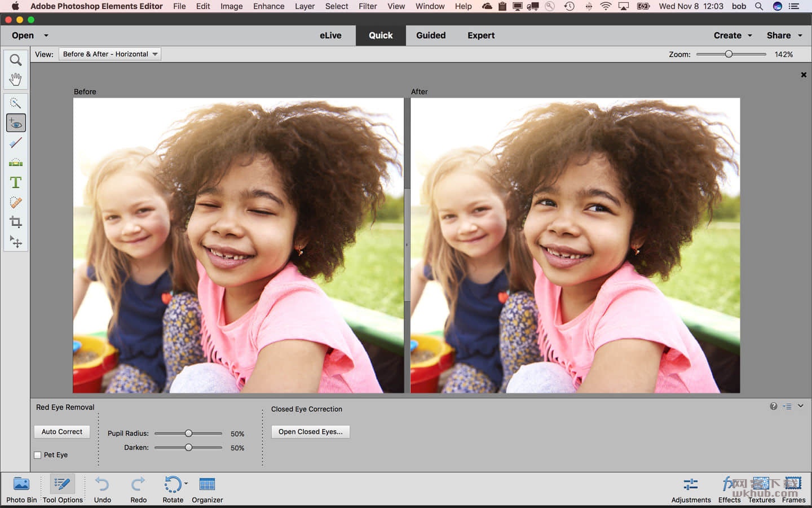Open the View mode dropdown

(110, 54)
